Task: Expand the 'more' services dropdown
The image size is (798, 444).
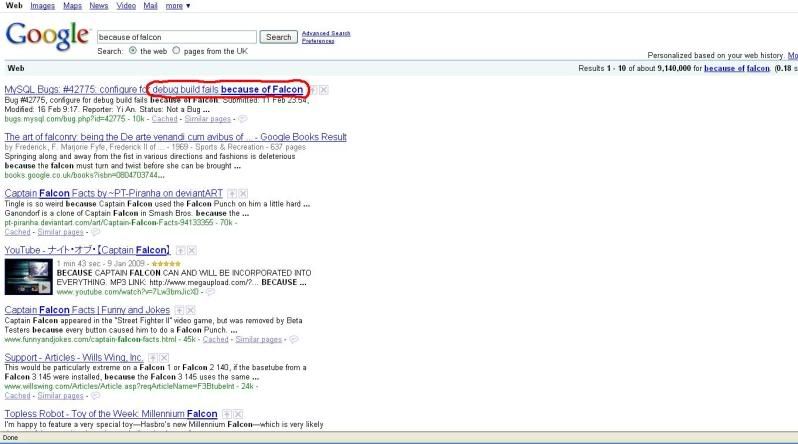Action: [178, 6]
